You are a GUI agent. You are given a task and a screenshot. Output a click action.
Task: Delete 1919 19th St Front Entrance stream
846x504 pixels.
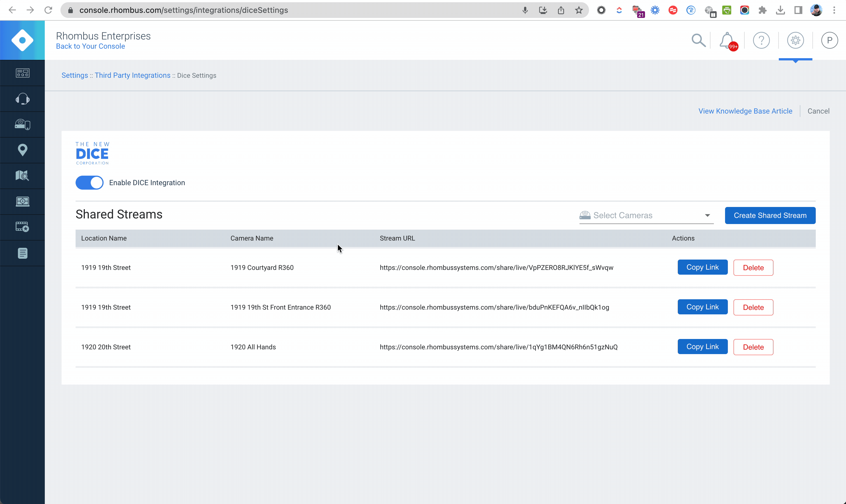tap(753, 307)
